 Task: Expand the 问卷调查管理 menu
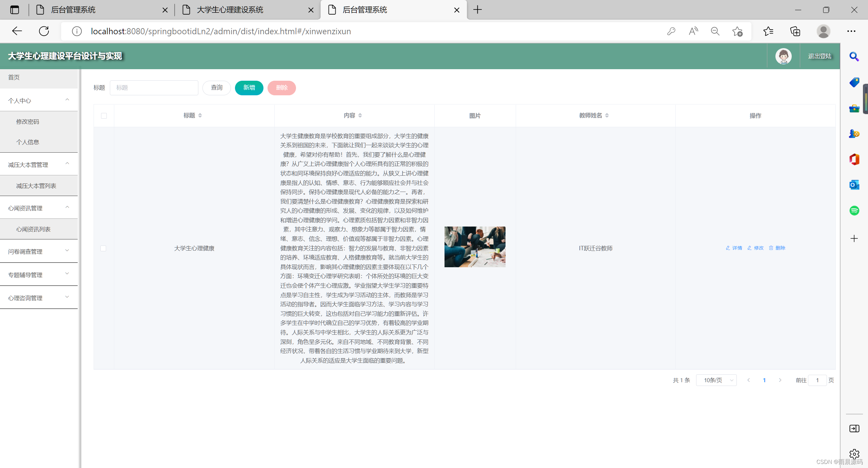pos(39,251)
